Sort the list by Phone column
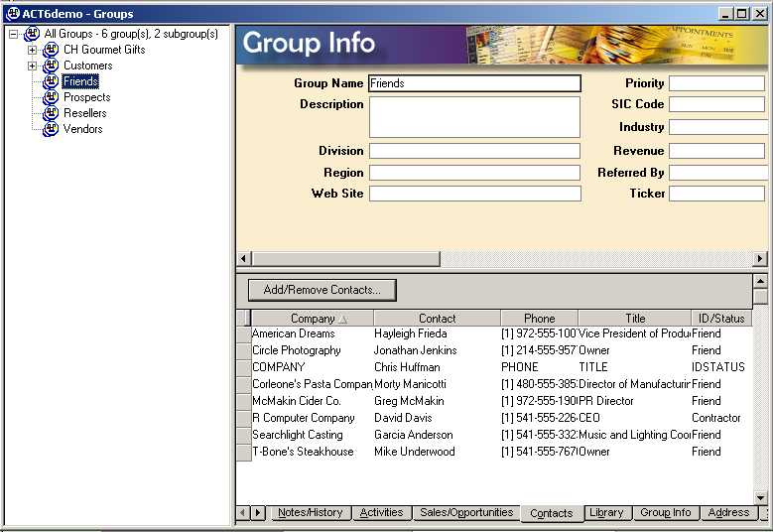Screen dimensions: 773x532 (540, 319)
